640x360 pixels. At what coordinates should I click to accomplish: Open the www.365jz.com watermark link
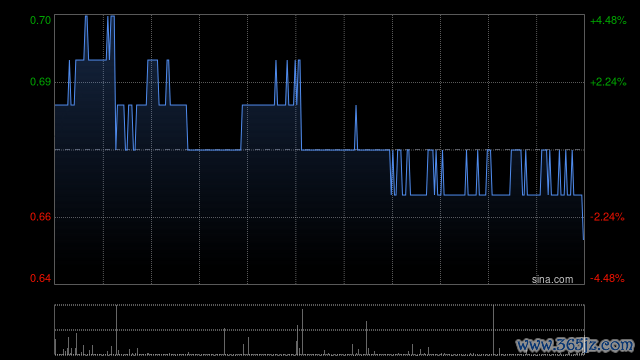pos(575,345)
